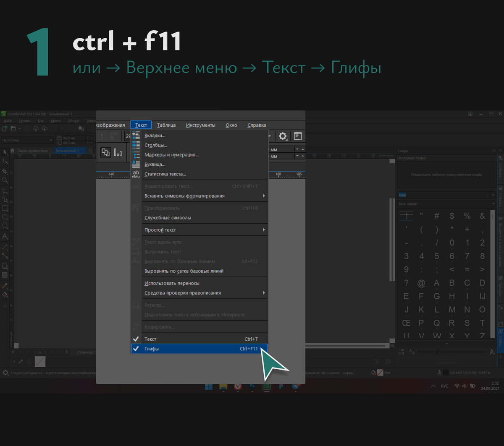Click the status bar settings gear icon

pyautogui.click(x=5, y=373)
